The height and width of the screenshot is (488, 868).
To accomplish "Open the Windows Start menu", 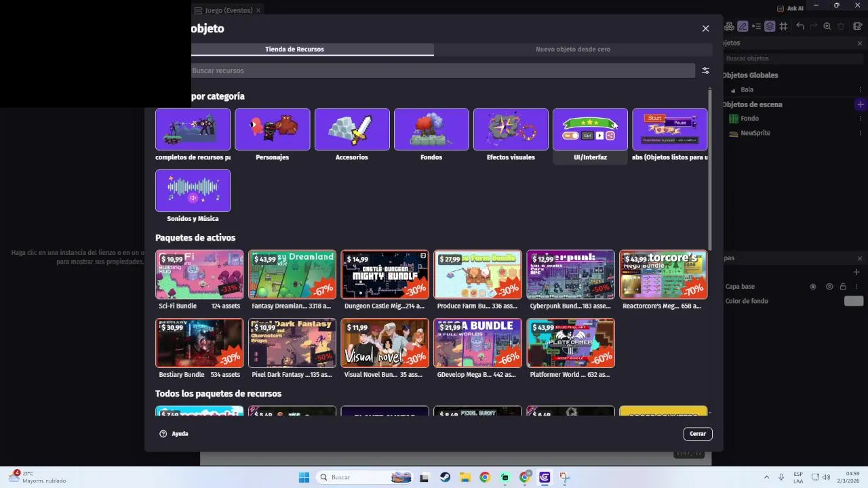I will pyautogui.click(x=304, y=477).
